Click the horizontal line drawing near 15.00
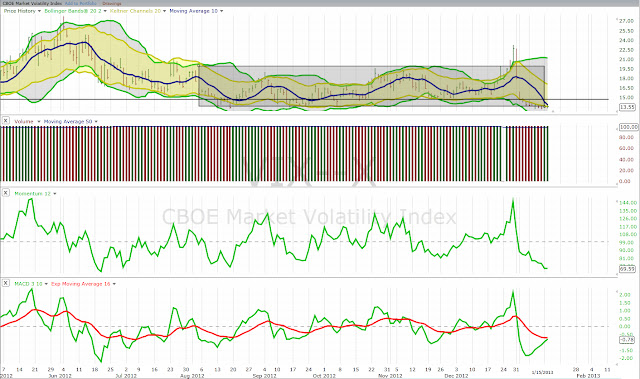640x379 pixels. click(x=304, y=100)
